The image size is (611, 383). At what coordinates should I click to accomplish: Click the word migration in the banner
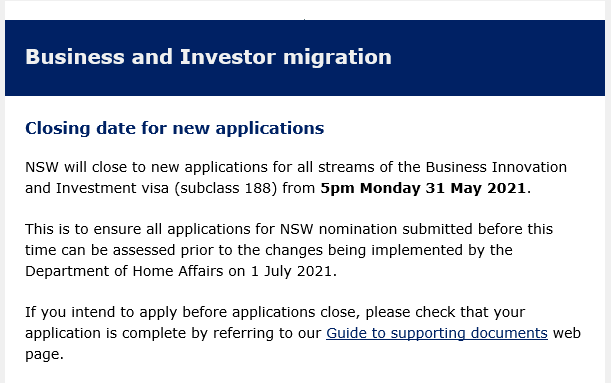337,58
